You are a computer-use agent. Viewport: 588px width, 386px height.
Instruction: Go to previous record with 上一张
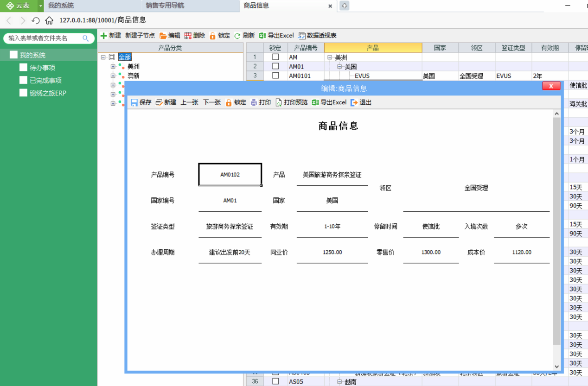tap(190, 102)
